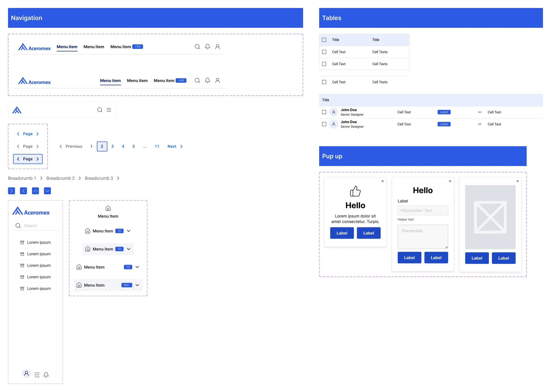The image size is (551, 392).
Task: Open more options dots in first John Doe row
Action: click(479, 112)
